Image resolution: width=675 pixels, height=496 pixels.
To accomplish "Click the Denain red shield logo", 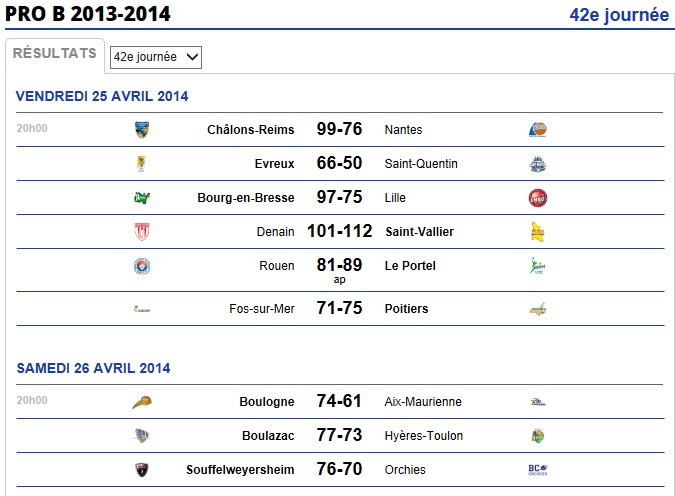I will click(142, 232).
